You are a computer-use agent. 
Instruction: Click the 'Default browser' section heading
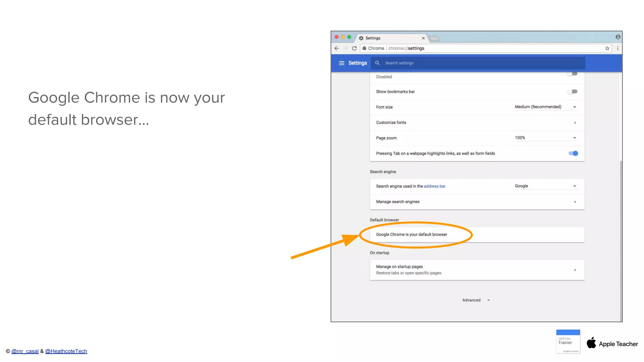coord(384,220)
